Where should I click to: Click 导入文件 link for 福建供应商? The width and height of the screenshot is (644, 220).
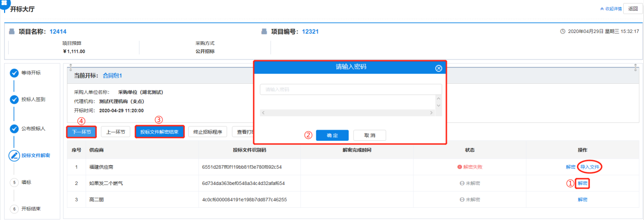pos(591,167)
